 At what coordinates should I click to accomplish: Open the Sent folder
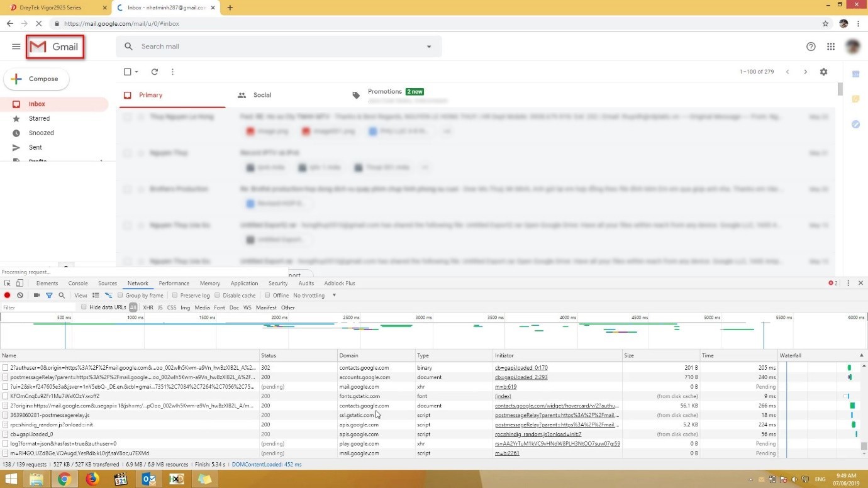[x=35, y=147]
